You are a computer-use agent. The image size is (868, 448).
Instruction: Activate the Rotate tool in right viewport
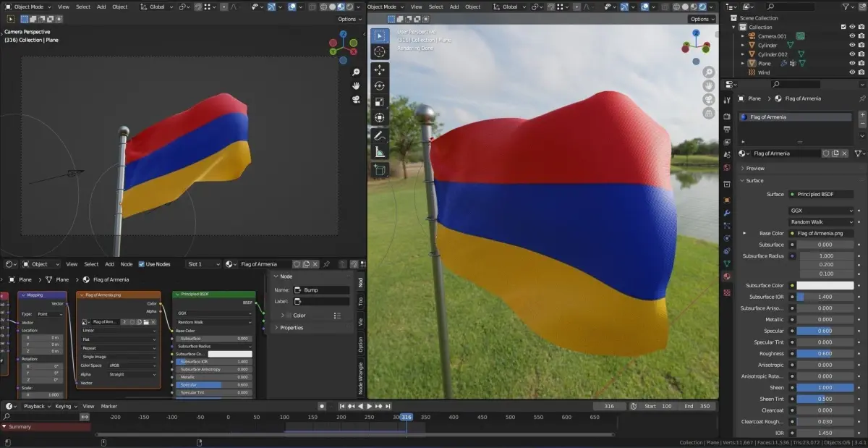tap(380, 86)
